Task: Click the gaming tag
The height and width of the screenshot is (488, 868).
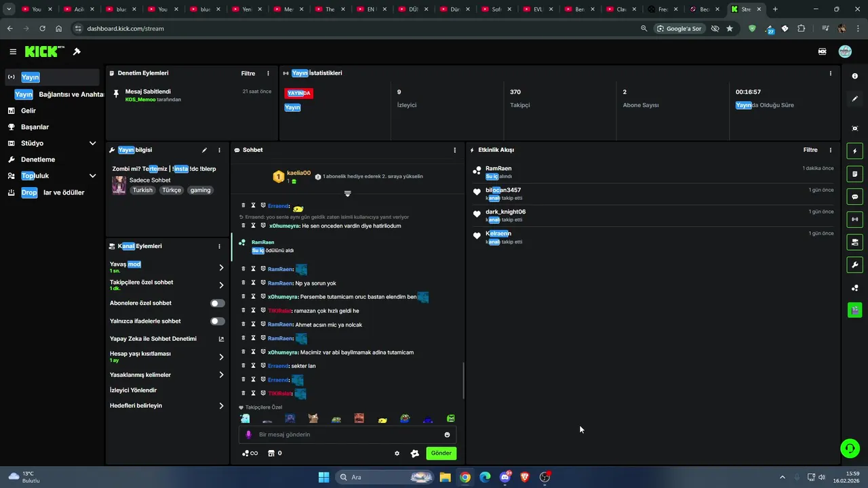Action: click(200, 190)
